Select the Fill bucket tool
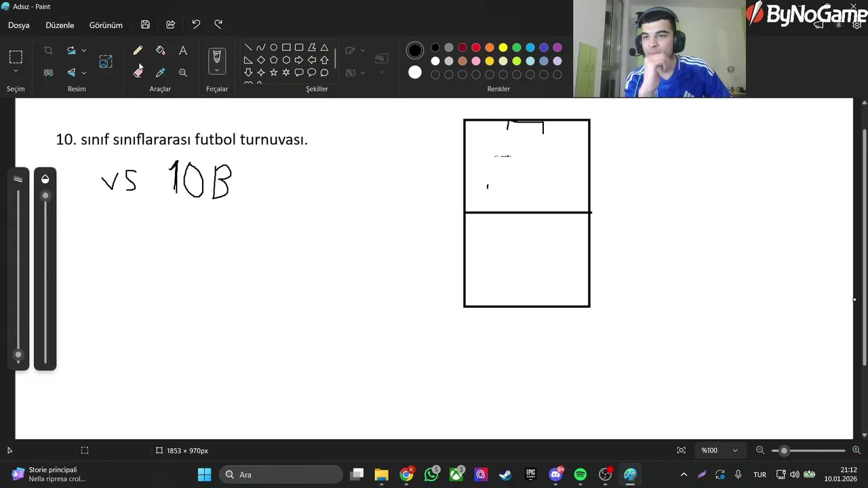Image resolution: width=868 pixels, height=488 pixels. pos(160,50)
